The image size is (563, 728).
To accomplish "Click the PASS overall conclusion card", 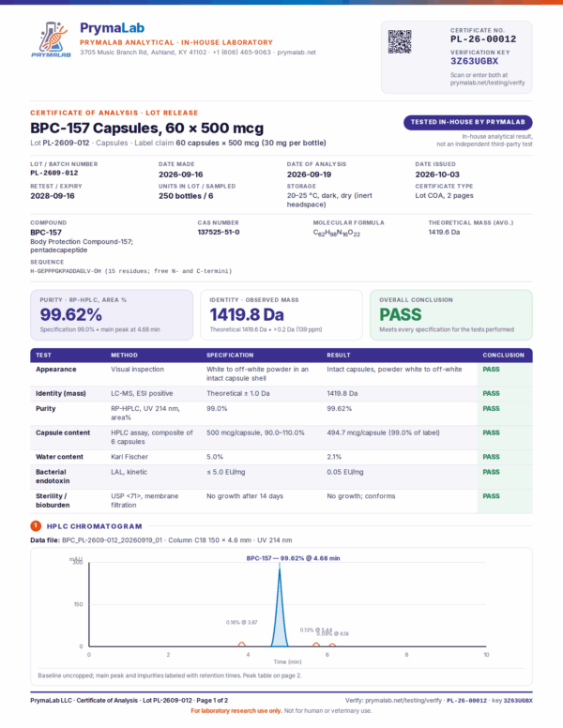I will click(x=451, y=315).
